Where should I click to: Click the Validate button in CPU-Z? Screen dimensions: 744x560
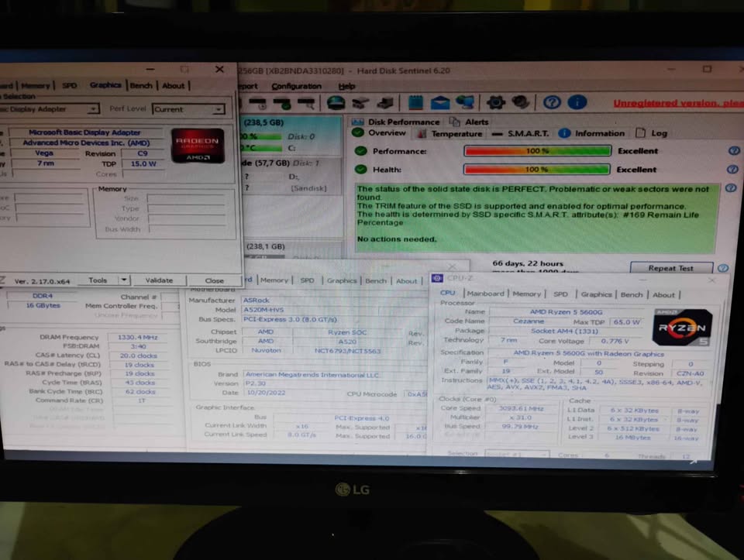click(159, 280)
